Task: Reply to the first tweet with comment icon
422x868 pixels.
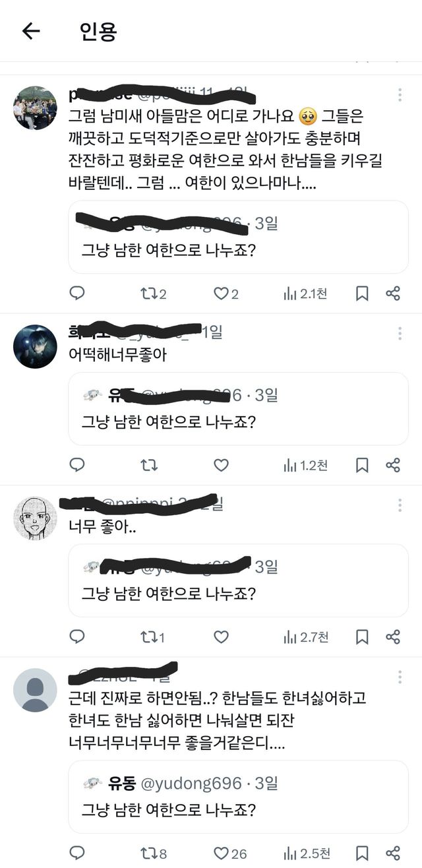Action: [78, 294]
